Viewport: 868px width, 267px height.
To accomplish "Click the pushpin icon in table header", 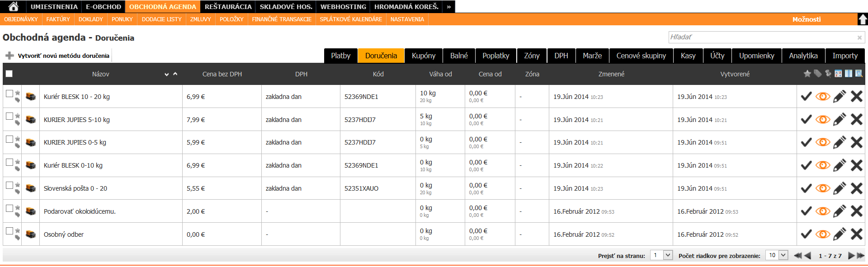I will click(828, 74).
